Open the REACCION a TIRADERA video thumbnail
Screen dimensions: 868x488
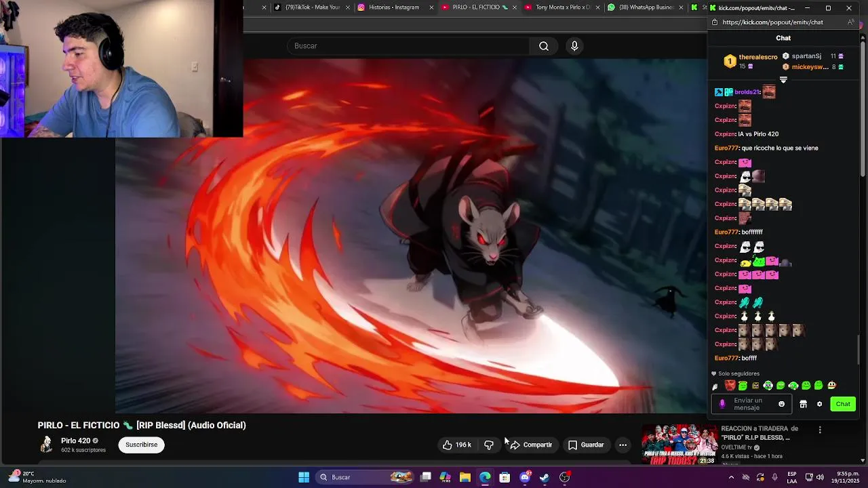pos(679,445)
